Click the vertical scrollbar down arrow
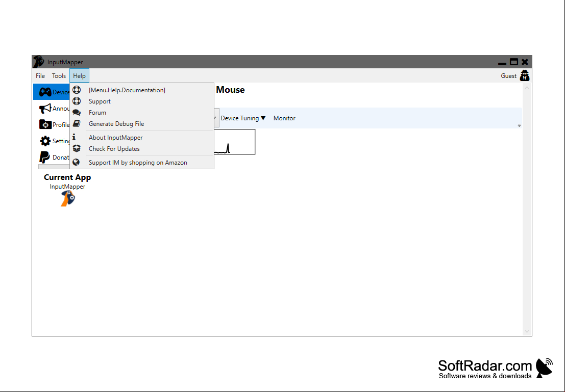The width and height of the screenshot is (565, 392). (527, 331)
